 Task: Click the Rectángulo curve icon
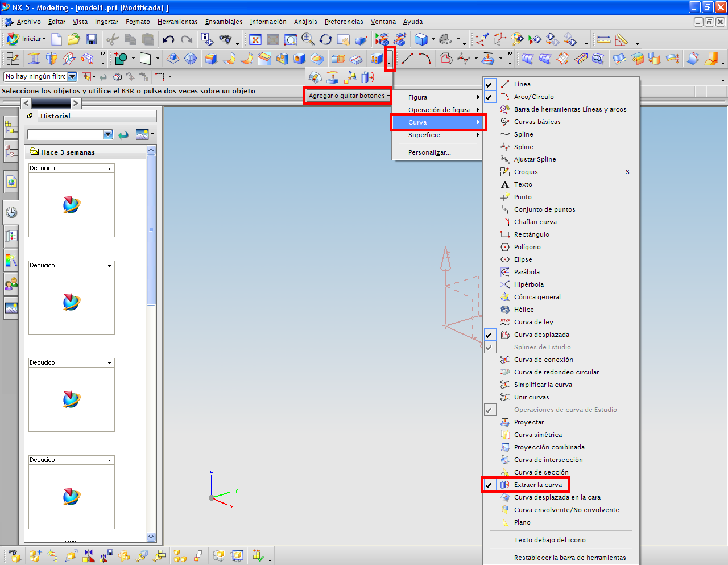[505, 234]
